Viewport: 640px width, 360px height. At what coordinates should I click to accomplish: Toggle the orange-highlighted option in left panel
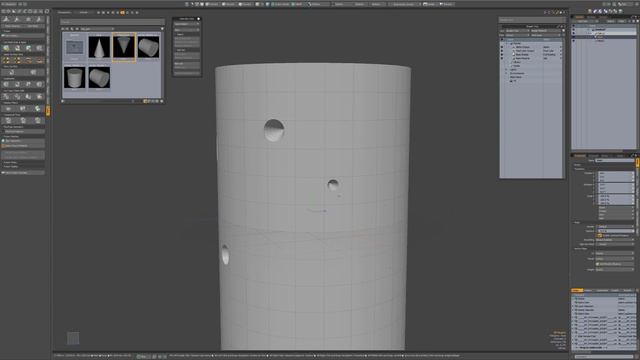pos(23,145)
